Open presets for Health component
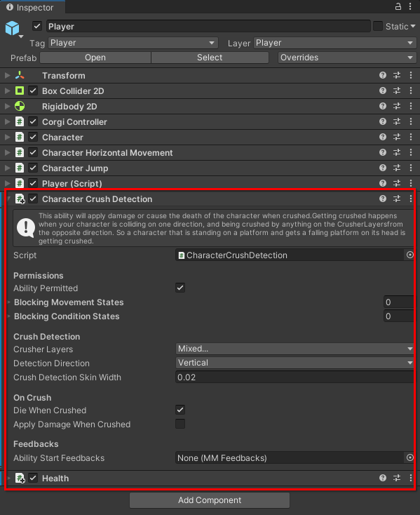 coord(397,479)
